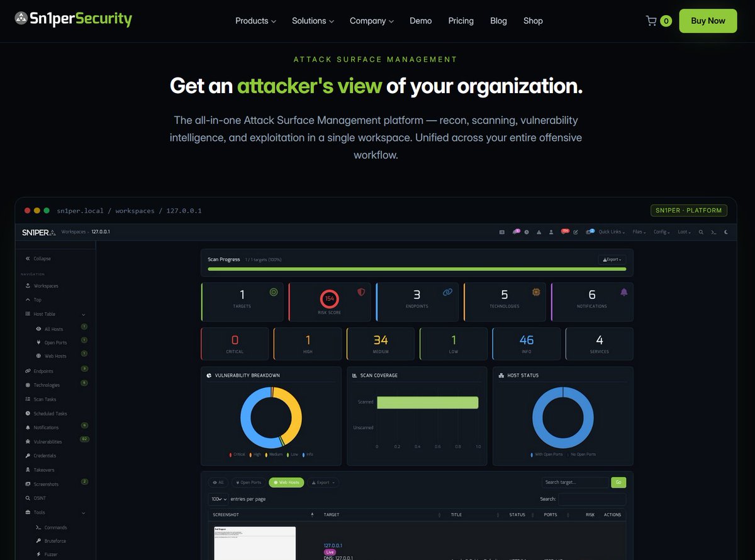Click the green Go button
The width and height of the screenshot is (755, 560).
[618, 483]
